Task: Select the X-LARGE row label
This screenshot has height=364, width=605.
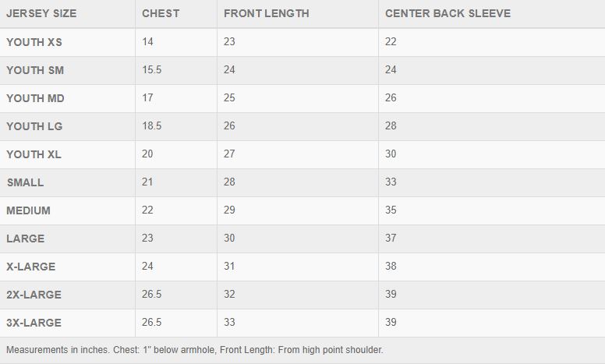Action: click(x=30, y=267)
